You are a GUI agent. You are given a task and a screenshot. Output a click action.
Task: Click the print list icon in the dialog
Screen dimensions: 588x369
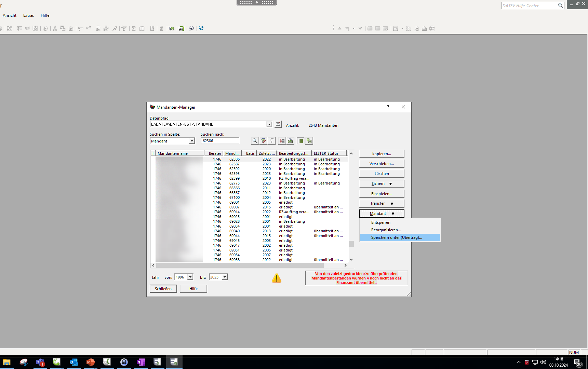tap(290, 141)
